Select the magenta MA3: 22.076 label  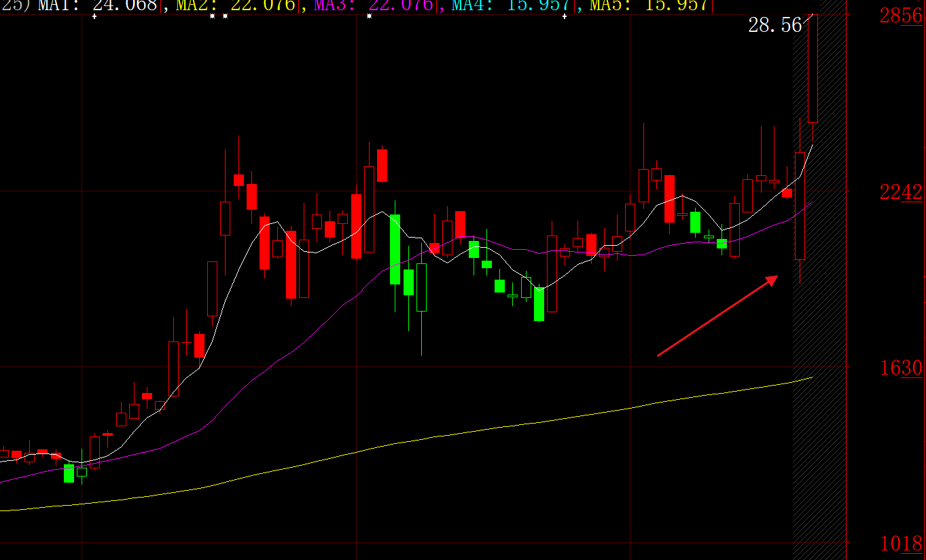[x=374, y=5]
